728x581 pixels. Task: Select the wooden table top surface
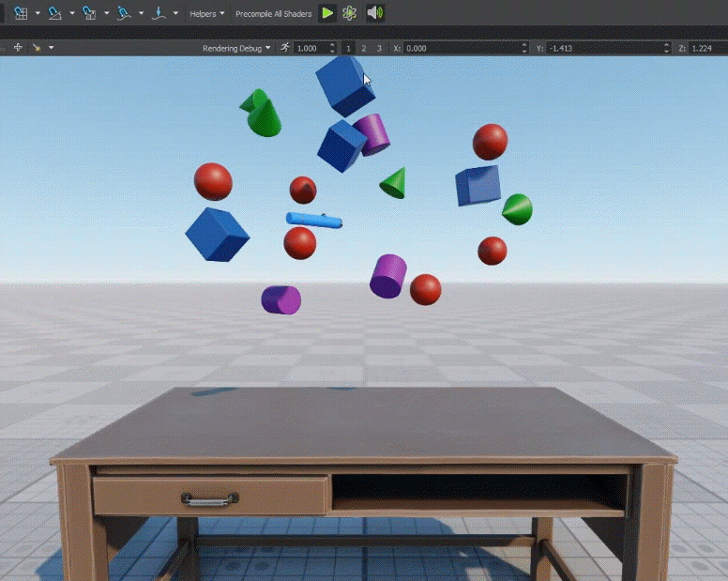point(362,422)
